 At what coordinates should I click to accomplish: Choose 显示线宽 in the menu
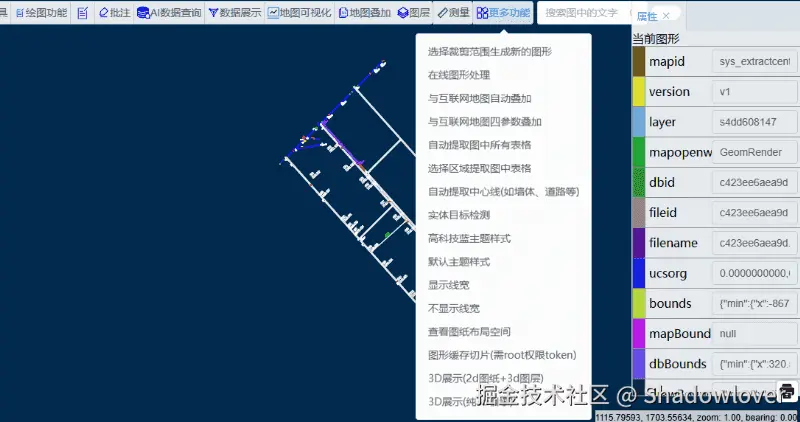(449, 285)
